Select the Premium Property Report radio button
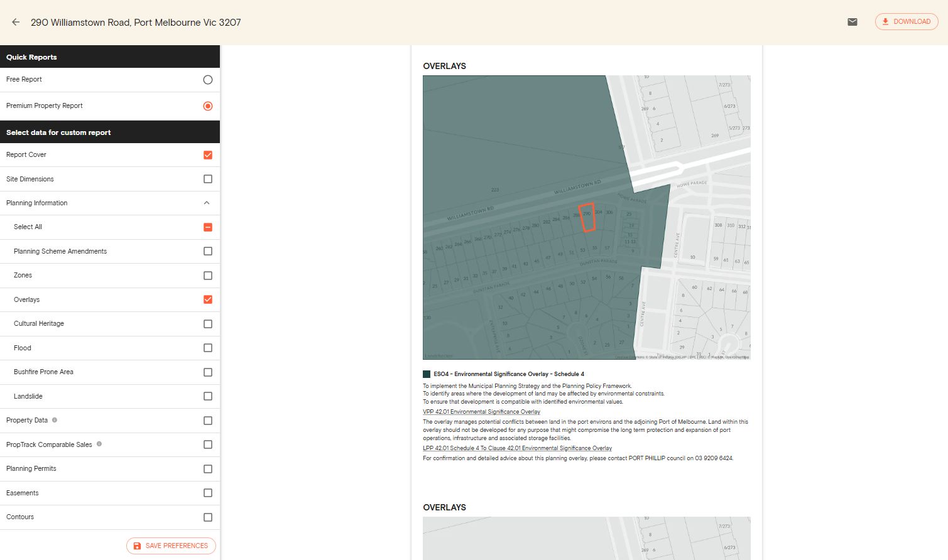 click(x=208, y=106)
